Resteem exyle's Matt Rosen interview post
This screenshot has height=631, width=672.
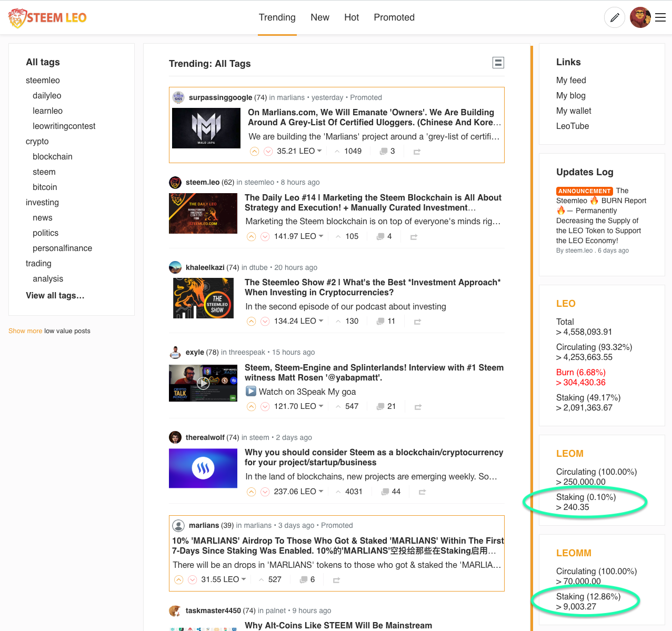[418, 407]
